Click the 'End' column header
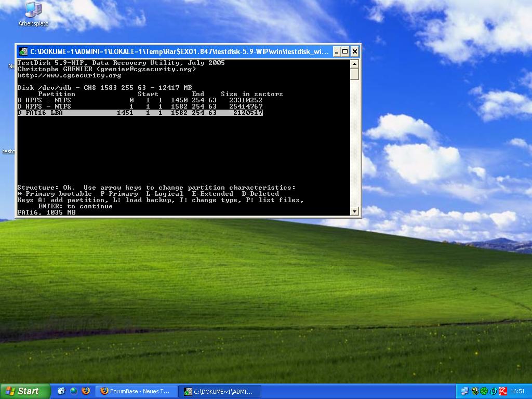532x399 pixels. tap(198, 94)
